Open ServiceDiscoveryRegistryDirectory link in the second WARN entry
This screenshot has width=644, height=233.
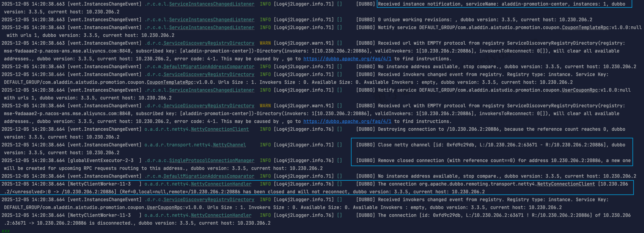tap(209, 106)
